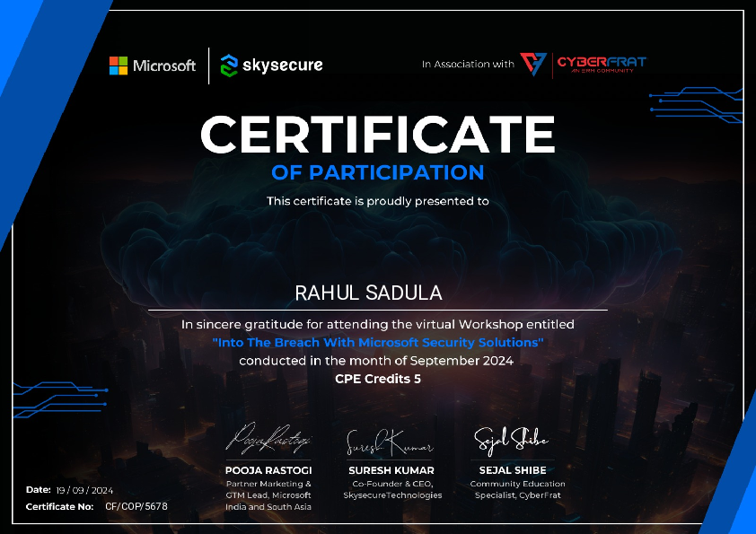This screenshot has width=756, height=534.
Task: Click the large CERTIFICATE heading
Action: (x=377, y=134)
